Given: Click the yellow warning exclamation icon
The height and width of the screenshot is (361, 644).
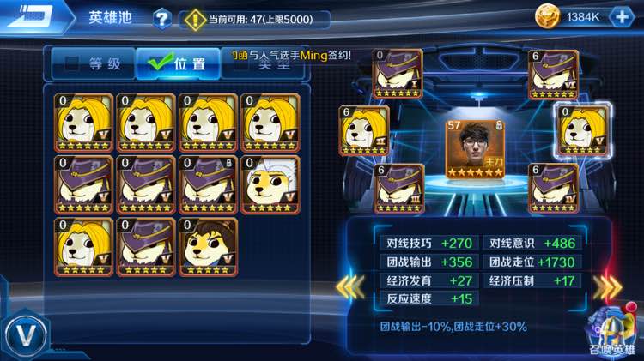Looking at the screenshot, I should point(195,20).
